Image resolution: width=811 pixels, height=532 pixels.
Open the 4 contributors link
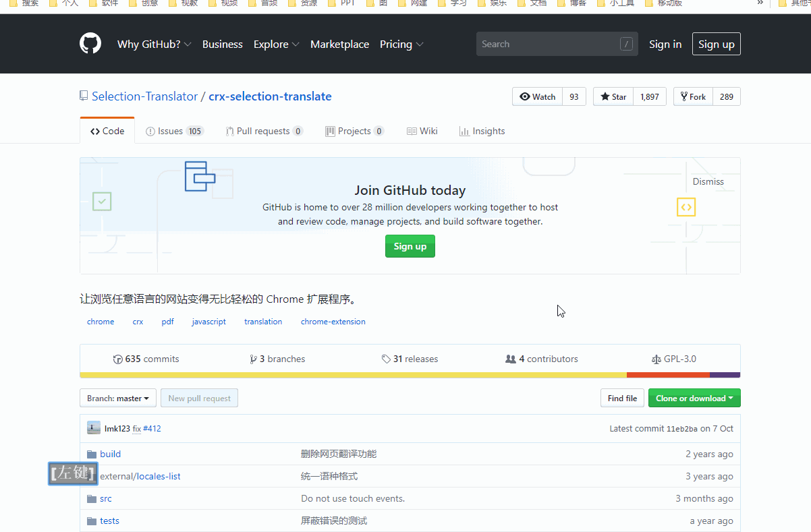(x=542, y=359)
